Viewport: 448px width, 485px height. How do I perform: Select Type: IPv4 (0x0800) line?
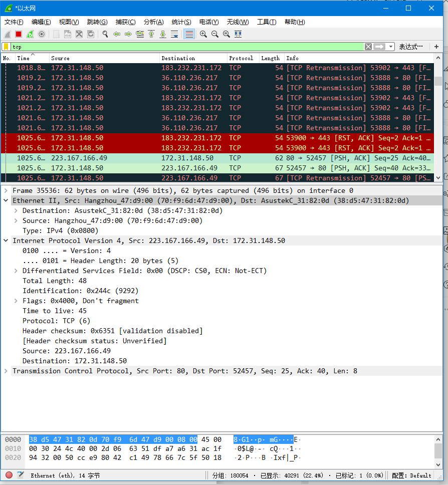[x=60, y=231]
